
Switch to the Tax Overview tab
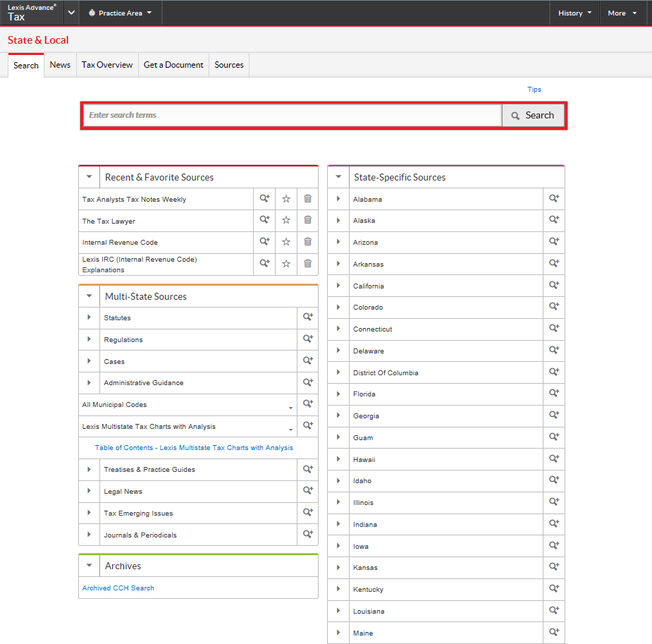(x=107, y=65)
